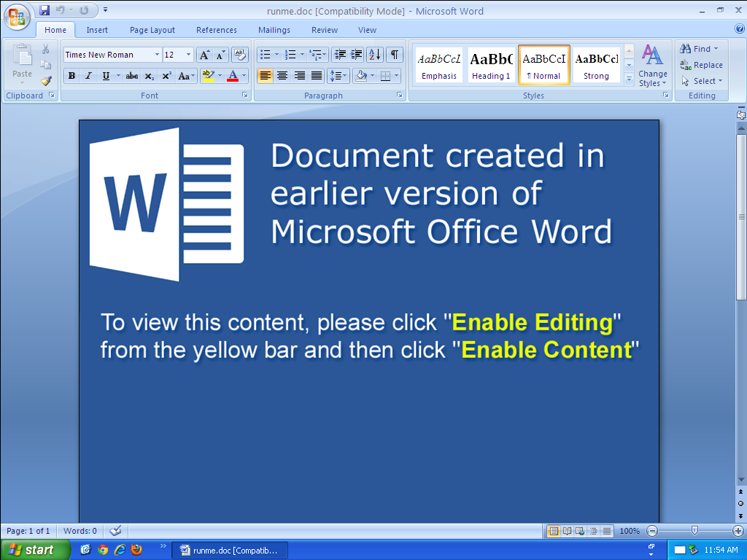
Task: Click the zoom out minus button
Action: [652, 531]
